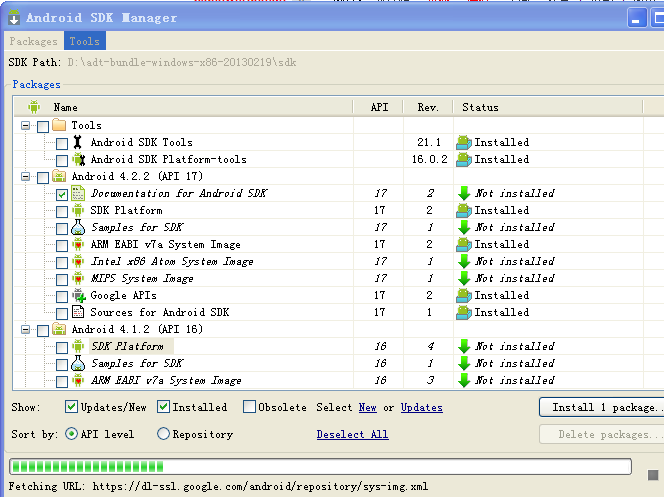The image size is (664, 497).
Task: Toggle the Updates/New filter checkbox
Action: (x=71, y=407)
